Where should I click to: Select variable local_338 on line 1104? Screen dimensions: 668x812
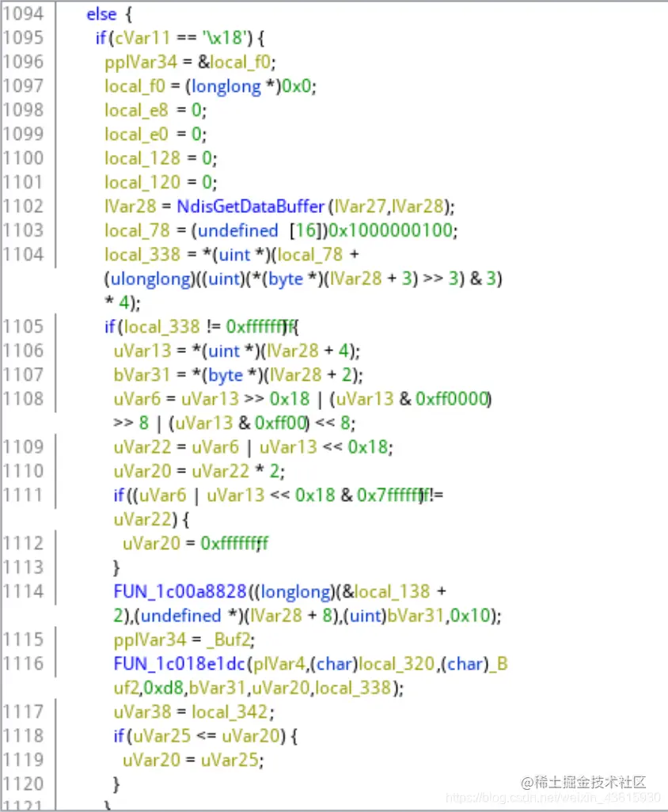pyautogui.click(x=142, y=255)
